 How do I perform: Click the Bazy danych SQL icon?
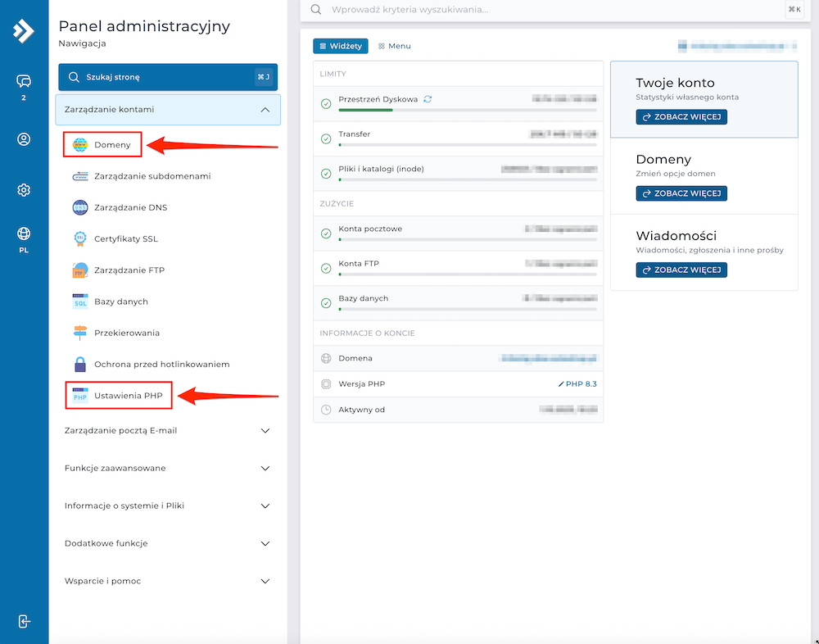tap(80, 302)
